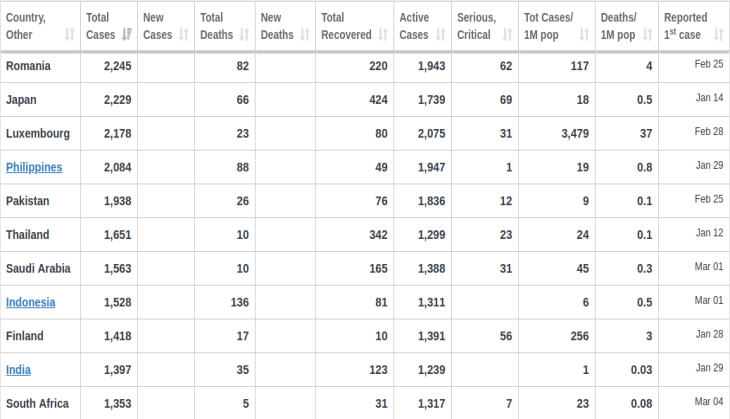Open the Philippines country link
730x419 pixels.
(x=34, y=167)
